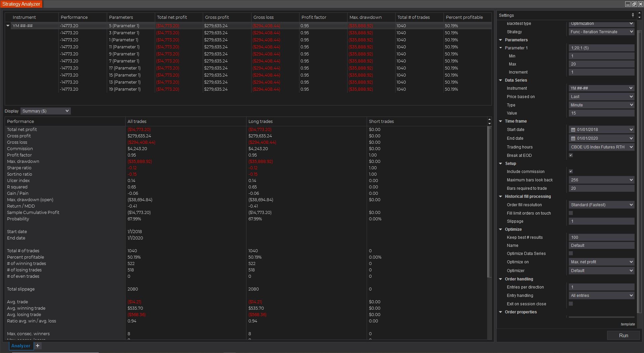
Task: Open the Instrument dropdown in Data Series
Action: point(601,88)
